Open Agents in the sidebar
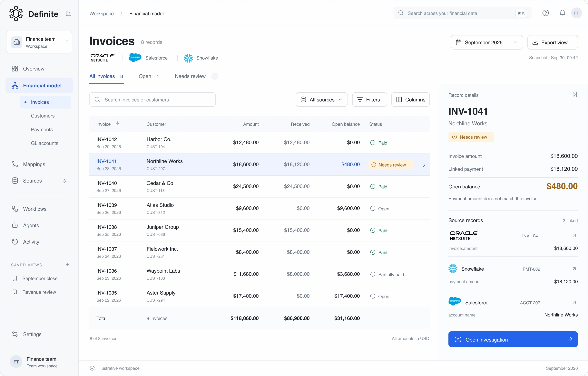Screen dimensions: 588x376 point(39,225)
